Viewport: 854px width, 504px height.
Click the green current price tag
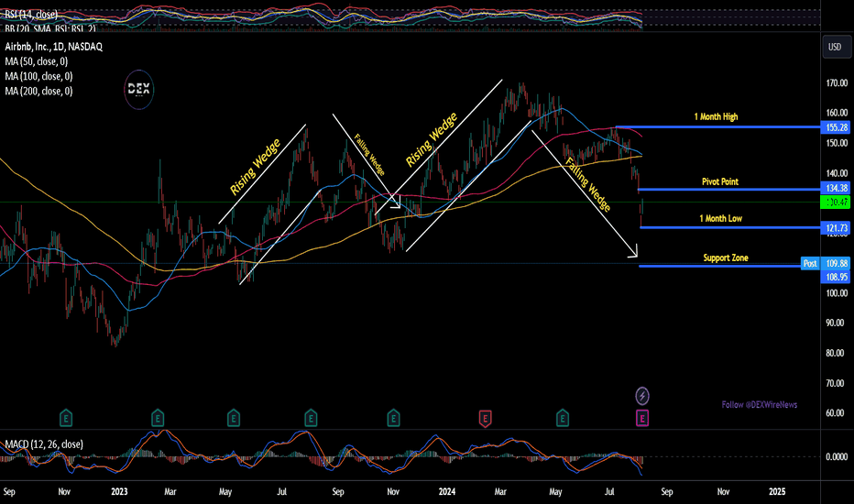tap(836, 203)
